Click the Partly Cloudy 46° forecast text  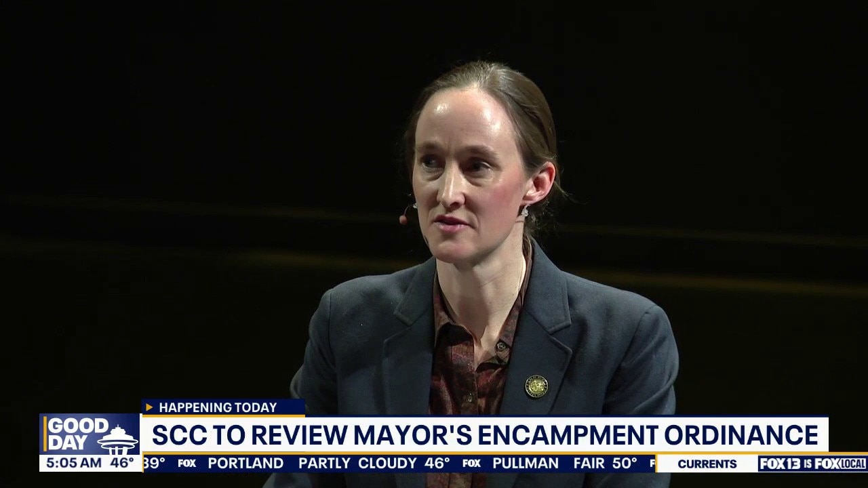(x=374, y=464)
